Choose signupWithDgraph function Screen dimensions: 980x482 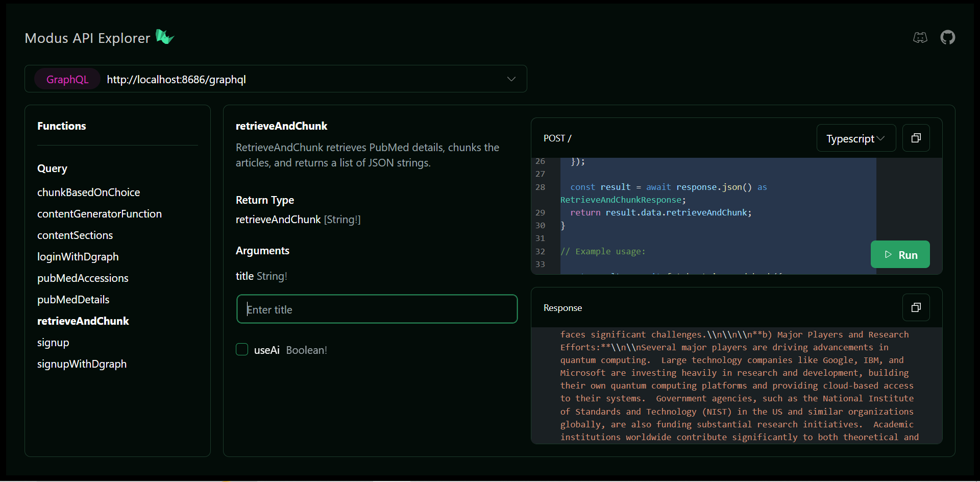pyautogui.click(x=82, y=364)
